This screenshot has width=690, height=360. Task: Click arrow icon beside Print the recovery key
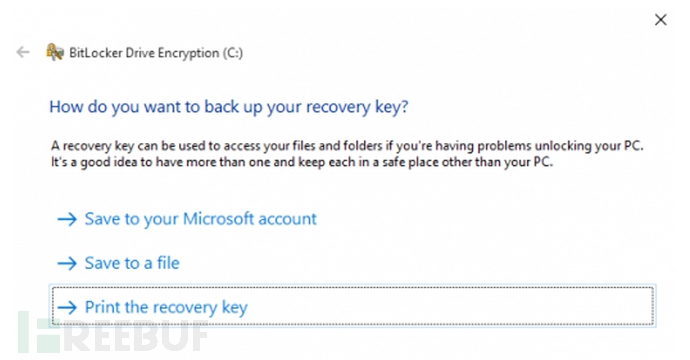tap(67, 307)
